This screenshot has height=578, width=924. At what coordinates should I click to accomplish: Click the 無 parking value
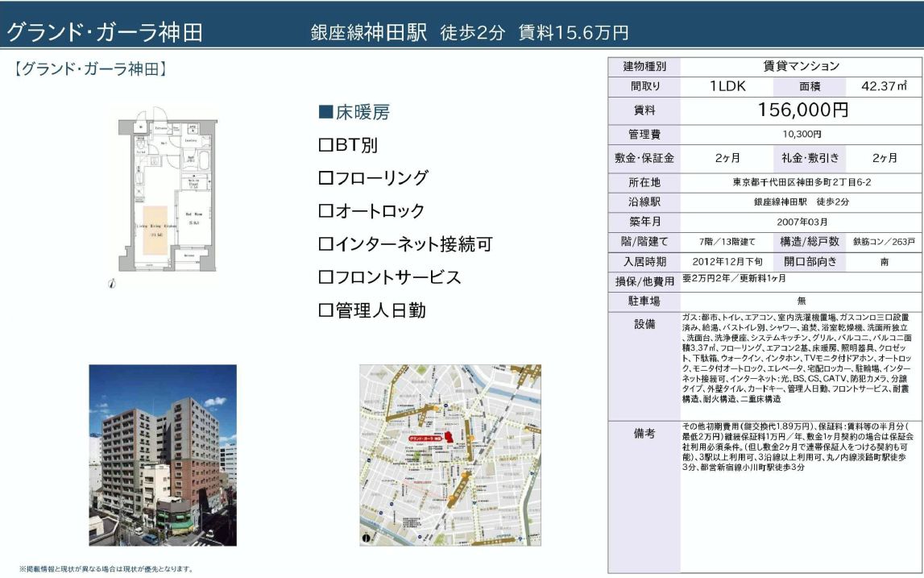click(802, 301)
